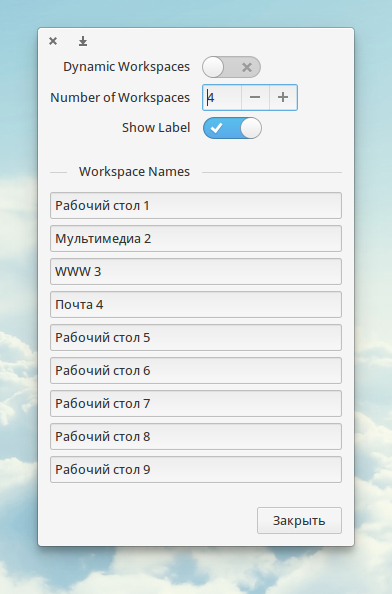The image size is (392, 594).
Task: Decrease workspace count with minus button
Action: click(x=255, y=97)
